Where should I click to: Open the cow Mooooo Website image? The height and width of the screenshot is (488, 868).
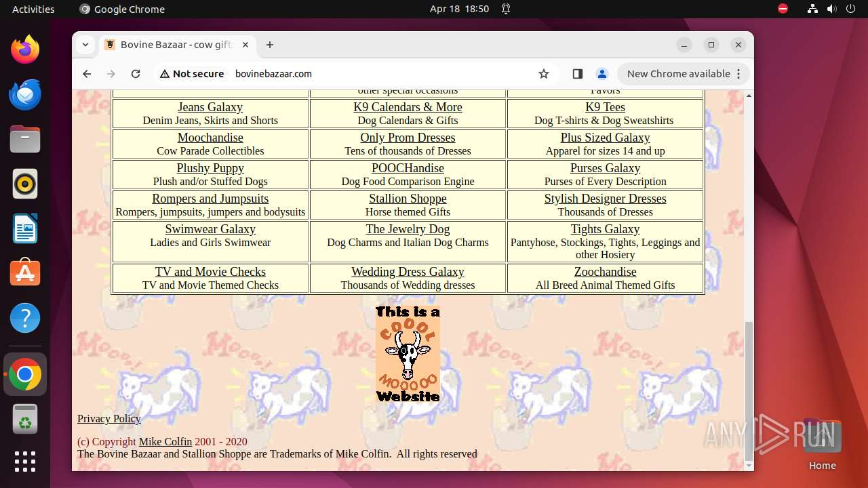pos(408,354)
